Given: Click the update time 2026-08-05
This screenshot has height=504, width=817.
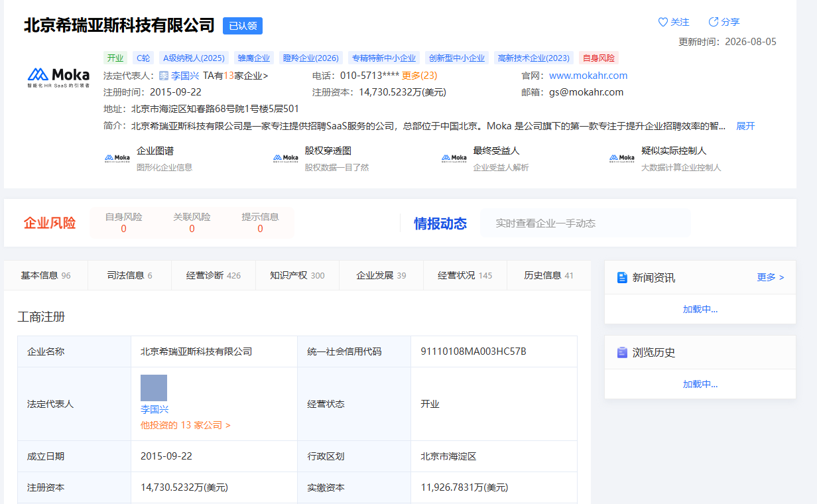Looking at the screenshot, I should (751, 42).
